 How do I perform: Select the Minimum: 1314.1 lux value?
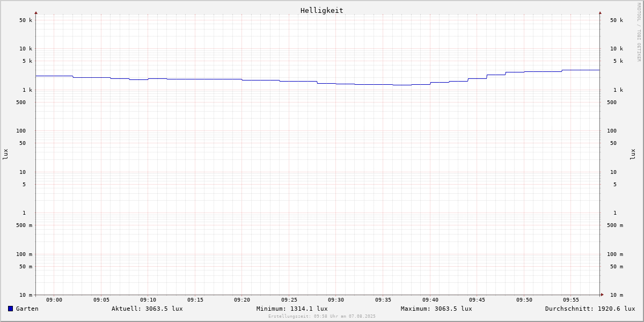click(292, 309)
